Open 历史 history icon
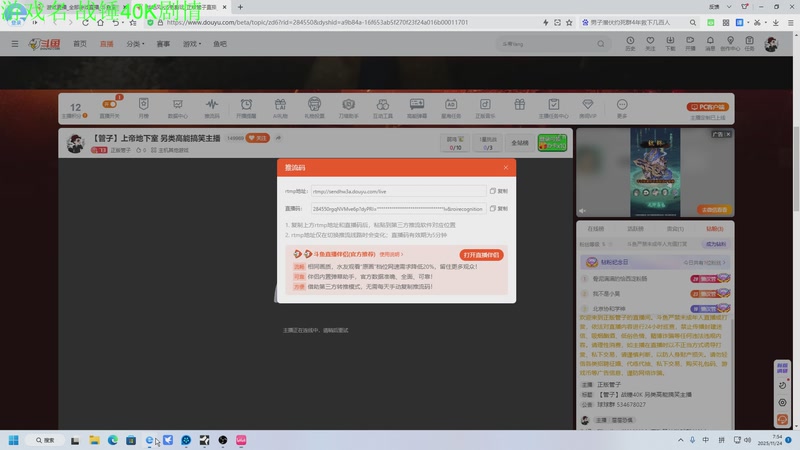This screenshot has width=800, height=450. click(630, 43)
